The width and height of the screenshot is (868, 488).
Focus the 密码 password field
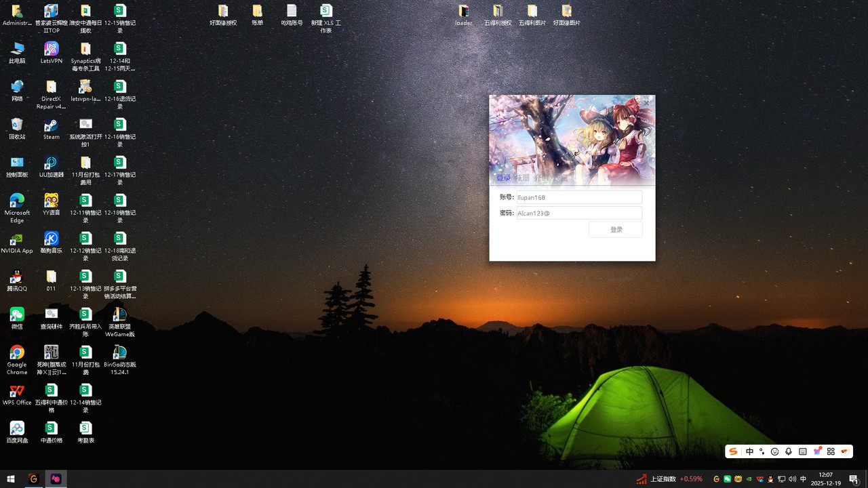[x=579, y=213]
